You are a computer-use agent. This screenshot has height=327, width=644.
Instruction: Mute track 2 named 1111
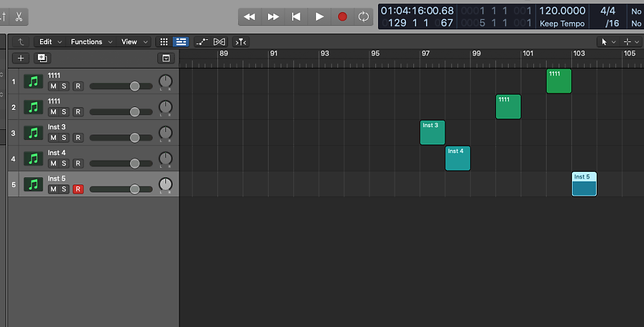coord(53,112)
